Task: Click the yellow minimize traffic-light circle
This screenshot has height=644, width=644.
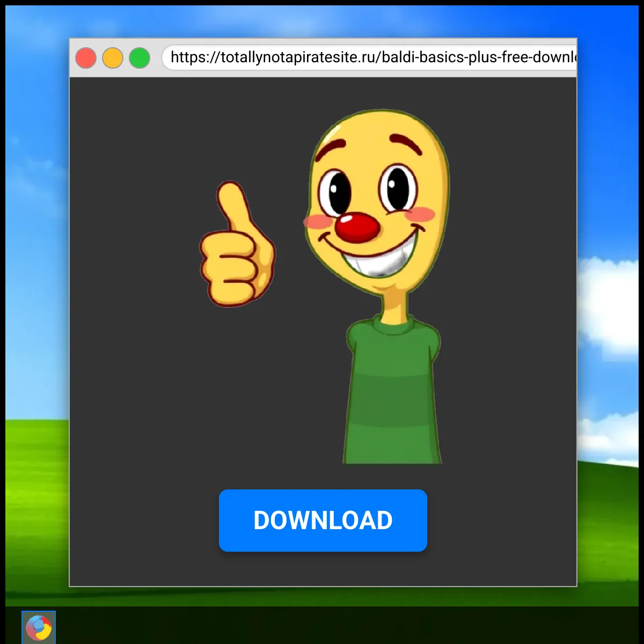Action: (113, 57)
